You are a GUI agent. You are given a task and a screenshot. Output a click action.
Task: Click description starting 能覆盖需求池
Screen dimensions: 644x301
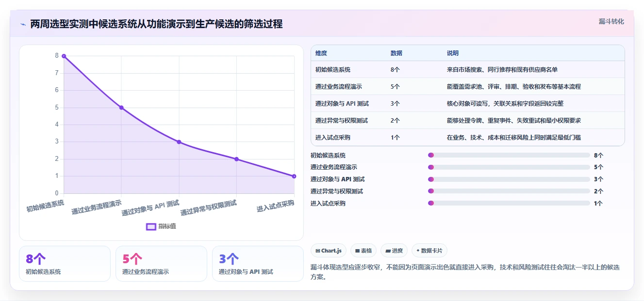coord(514,87)
